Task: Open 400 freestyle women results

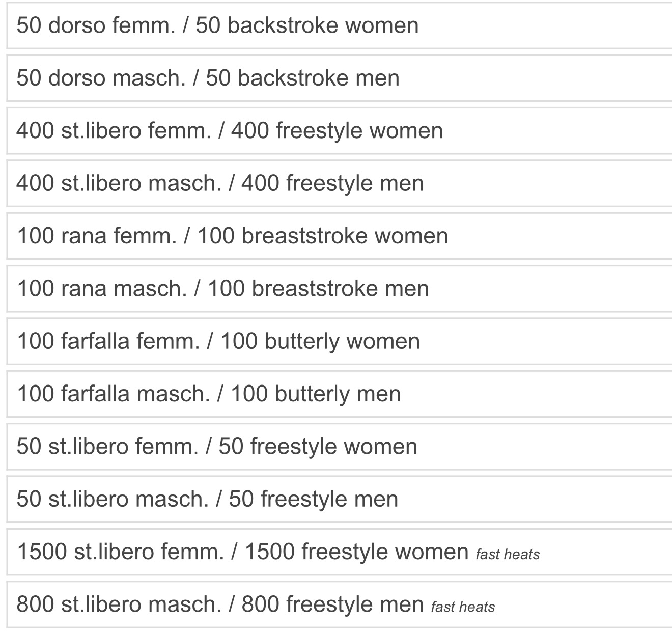Action: coord(229,131)
